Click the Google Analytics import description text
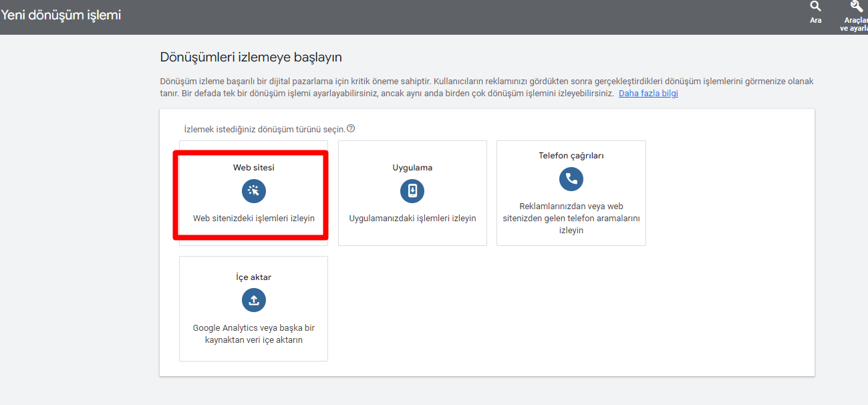The image size is (868, 405). [x=254, y=333]
